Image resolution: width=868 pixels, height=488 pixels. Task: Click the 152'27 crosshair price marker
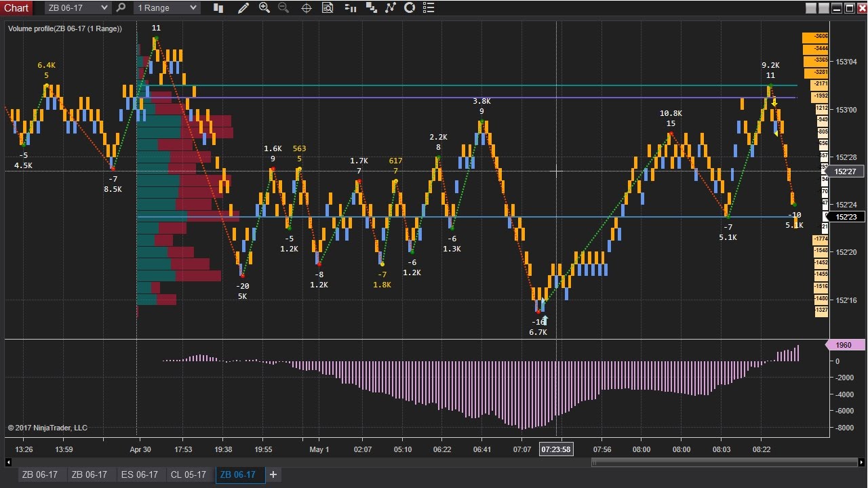[845, 171]
